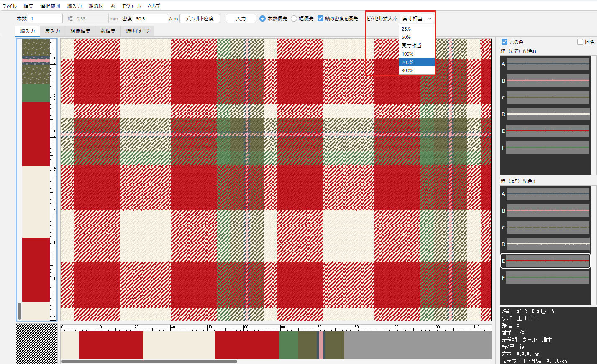The width and height of the screenshot is (597, 364).
Task: Pick 25% in the magnification list
Action: (417, 29)
